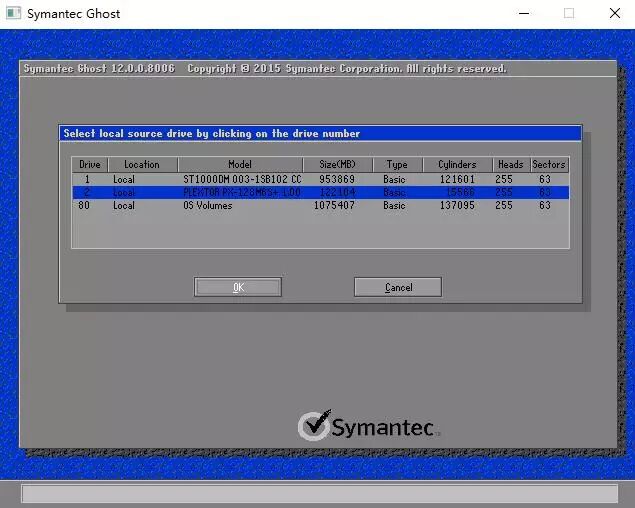
Task: Click the Location column header
Action: tap(143, 164)
